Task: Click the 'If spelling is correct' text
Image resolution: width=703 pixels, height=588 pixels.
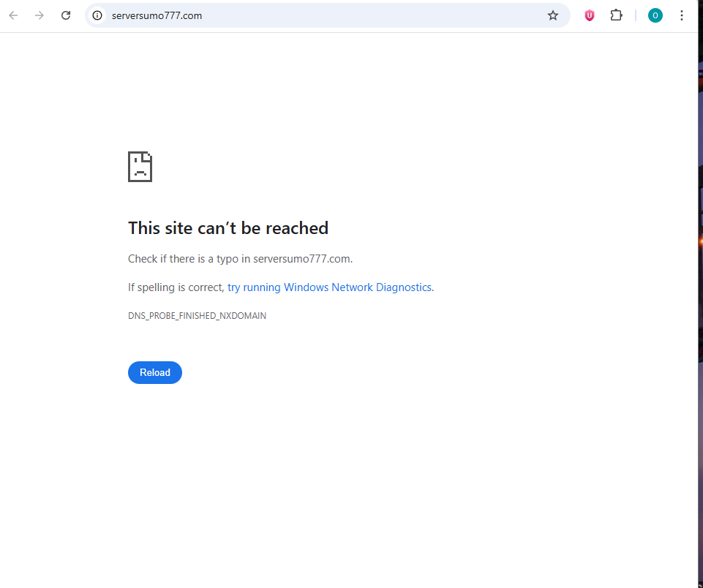Action: pyautogui.click(x=176, y=287)
